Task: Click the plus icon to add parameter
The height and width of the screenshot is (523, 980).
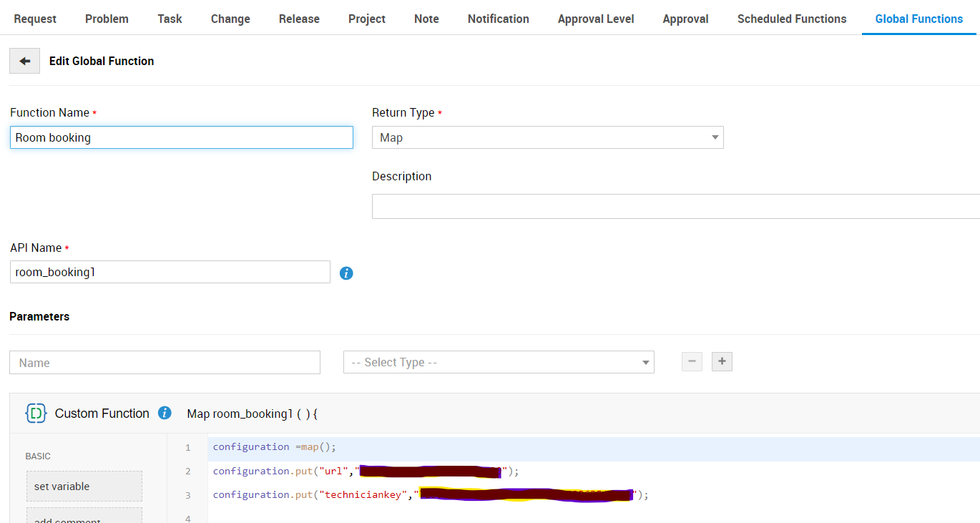Action: click(x=722, y=362)
